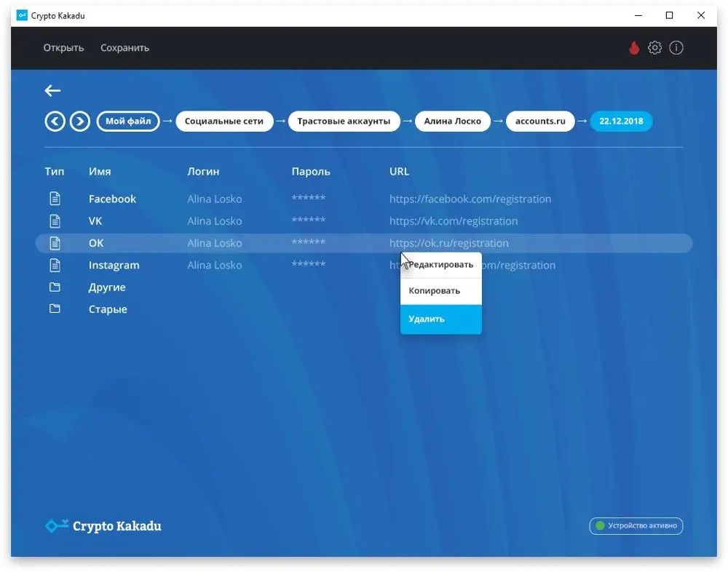Navigate to Трастовые аккаунты breadcrumb

click(344, 122)
